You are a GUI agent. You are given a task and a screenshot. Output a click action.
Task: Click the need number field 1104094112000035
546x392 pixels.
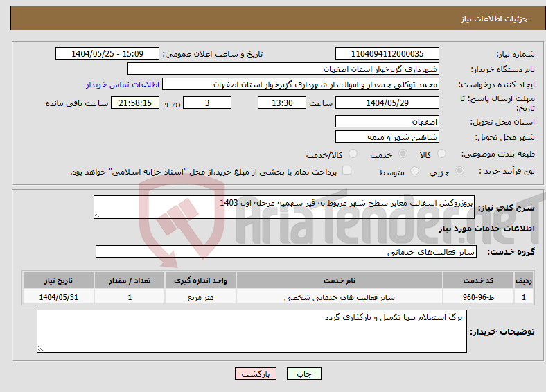(x=387, y=53)
